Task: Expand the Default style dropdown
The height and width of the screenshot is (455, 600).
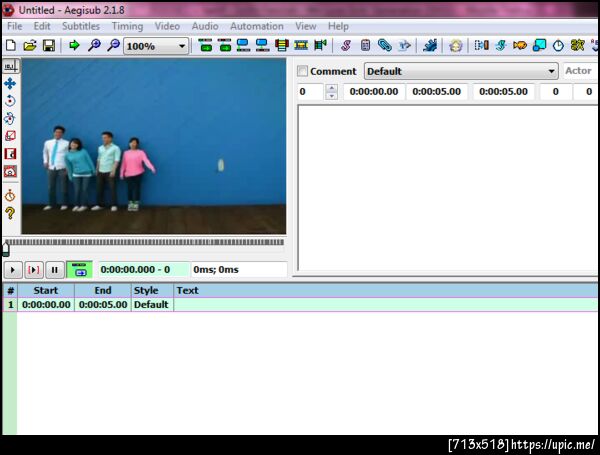Action: click(x=461, y=71)
